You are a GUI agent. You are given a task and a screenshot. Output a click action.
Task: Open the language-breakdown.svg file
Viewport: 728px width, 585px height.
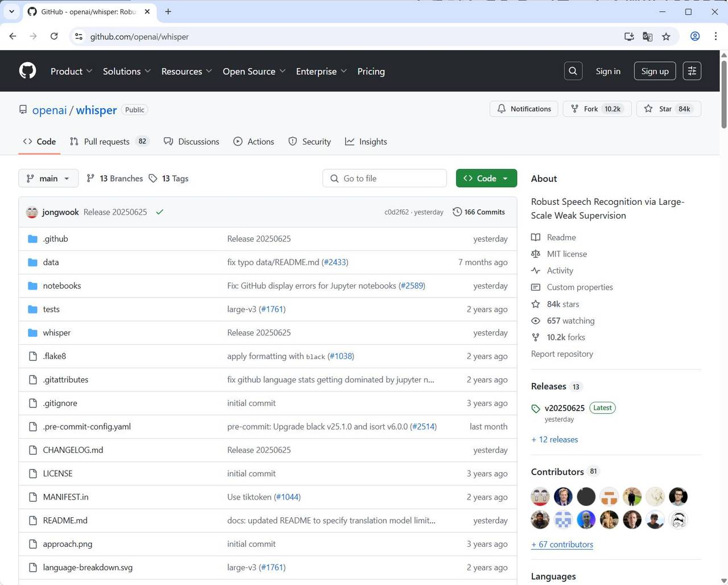coord(88,567)
